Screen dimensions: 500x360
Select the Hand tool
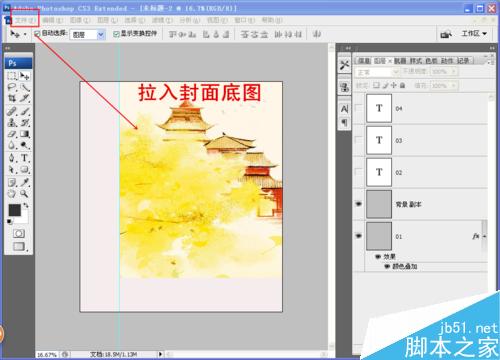12,193
